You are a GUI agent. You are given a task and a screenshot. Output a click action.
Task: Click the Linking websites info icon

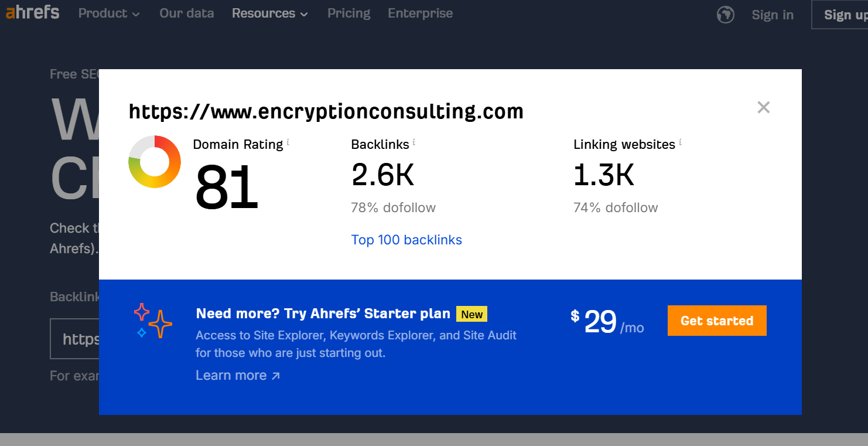(x=681, y=142)
